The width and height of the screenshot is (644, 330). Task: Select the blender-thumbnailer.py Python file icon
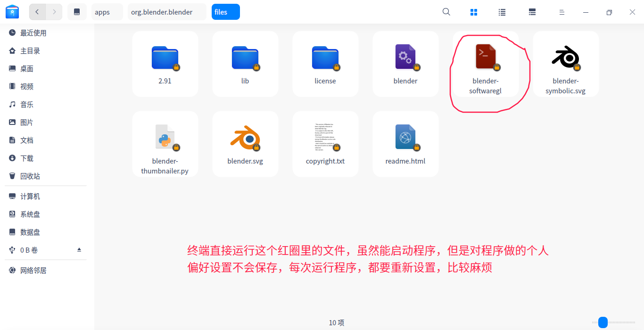pyautogui.click(x=165, y=137)
